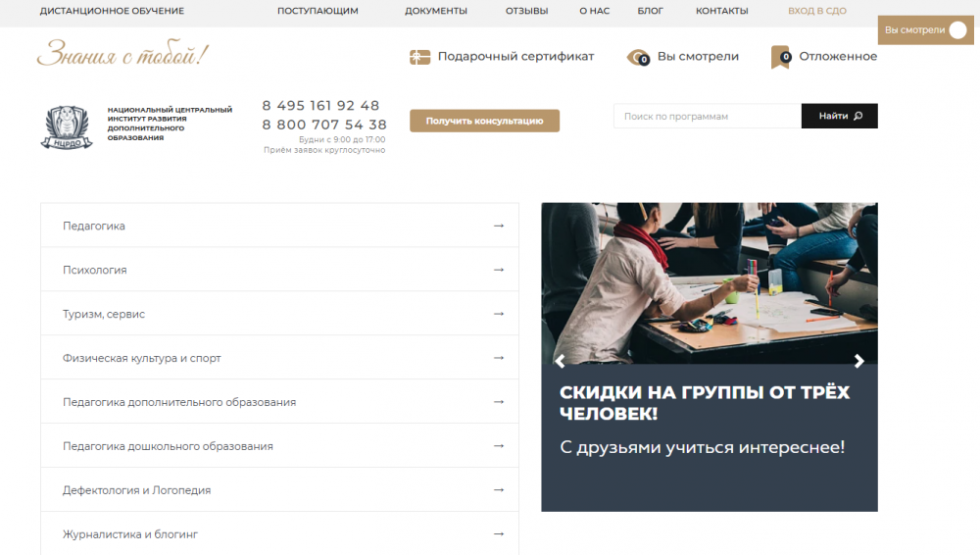Expand the Психология category arrow
This screenshot has height=555, width=980.
(x=498, y=270)
